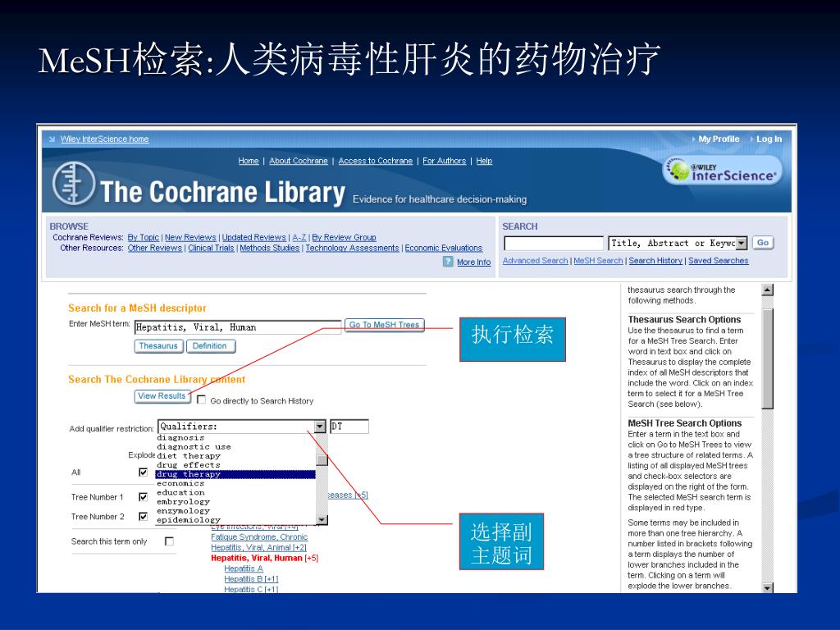The image size is (840, 630).
Task: Click the Cochrane Library logo icon
Action: tap(74, 183)
